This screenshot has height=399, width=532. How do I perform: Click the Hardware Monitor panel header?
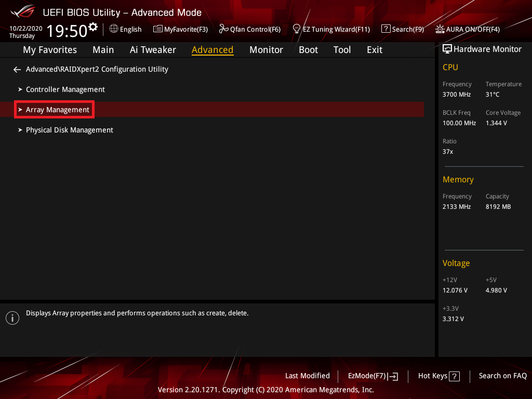pos(482,49)
